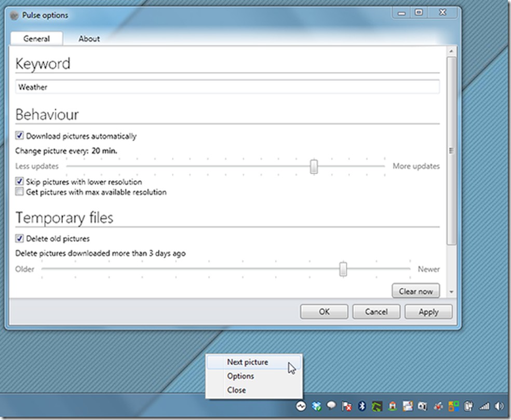Minimize the Pulse options window
The image size is (511, 420).
(x=402, y=13)
